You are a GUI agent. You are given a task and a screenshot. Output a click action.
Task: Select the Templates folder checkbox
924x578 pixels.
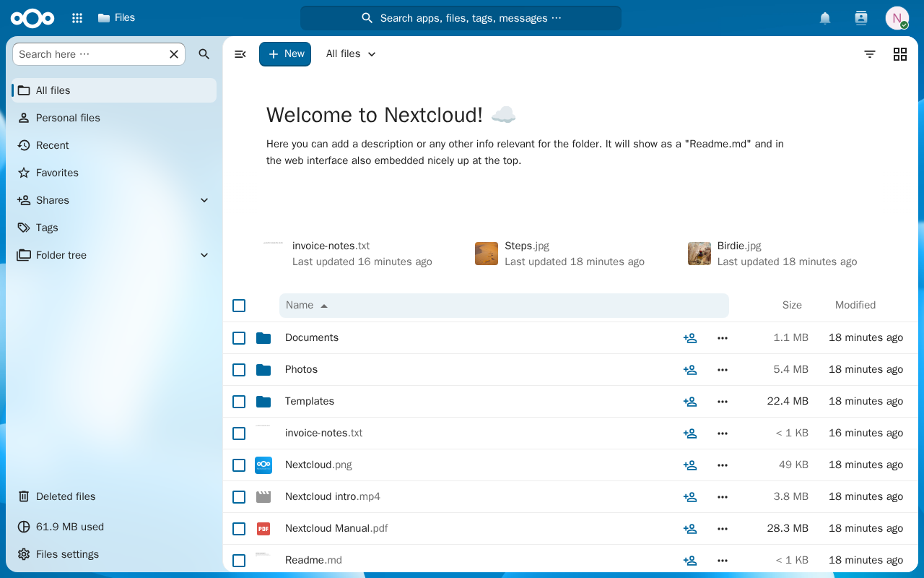(x=239, y=402)
